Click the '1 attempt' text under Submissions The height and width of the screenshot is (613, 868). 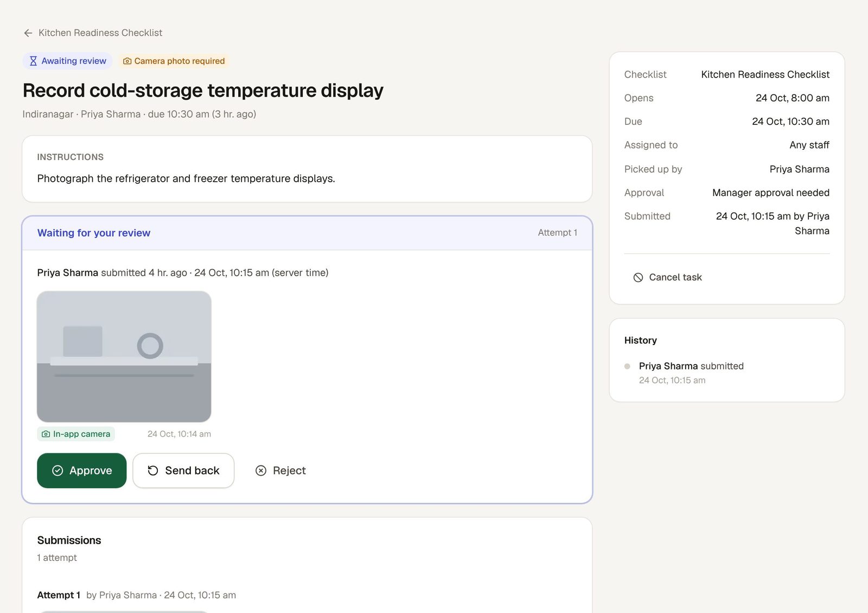click(x=57, y=558)
